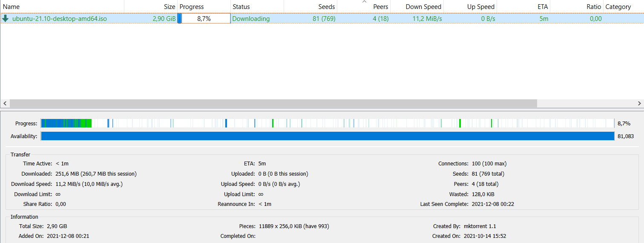
Task: Click the Downloaded value 251,6 MiB
Action: (96, 174)
